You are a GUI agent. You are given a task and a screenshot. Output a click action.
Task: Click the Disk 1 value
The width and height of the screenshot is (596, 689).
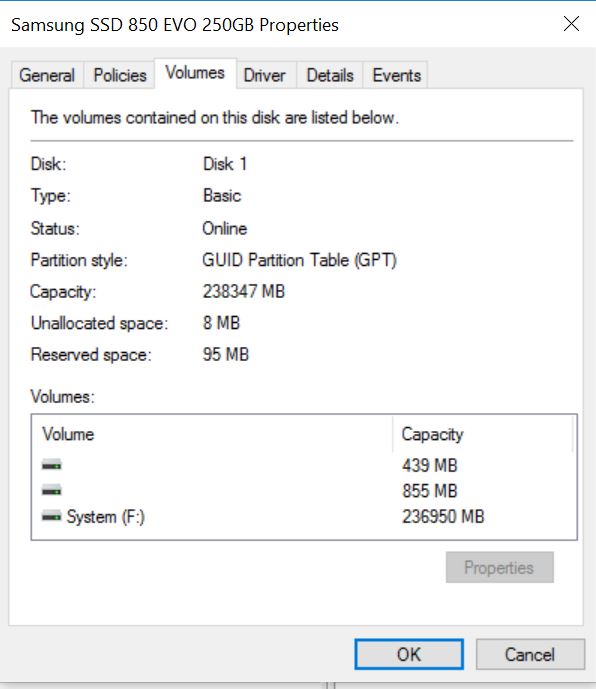(225, 164)
